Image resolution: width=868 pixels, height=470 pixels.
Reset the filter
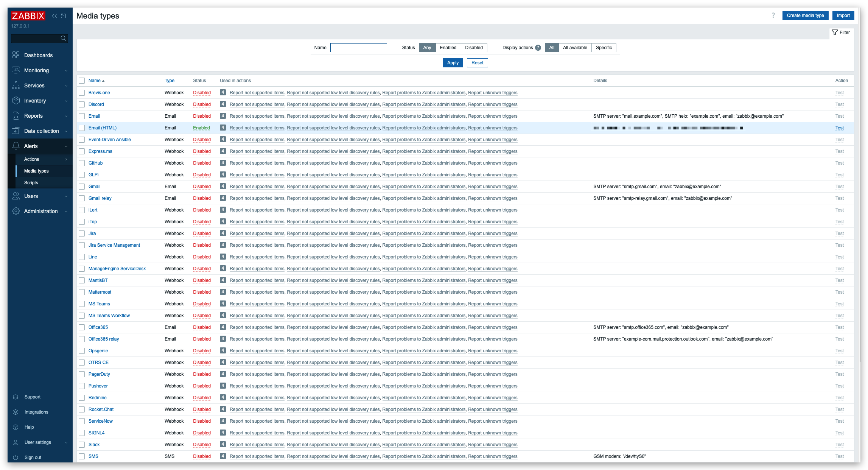pyautogui.click(x=477, y=63)
